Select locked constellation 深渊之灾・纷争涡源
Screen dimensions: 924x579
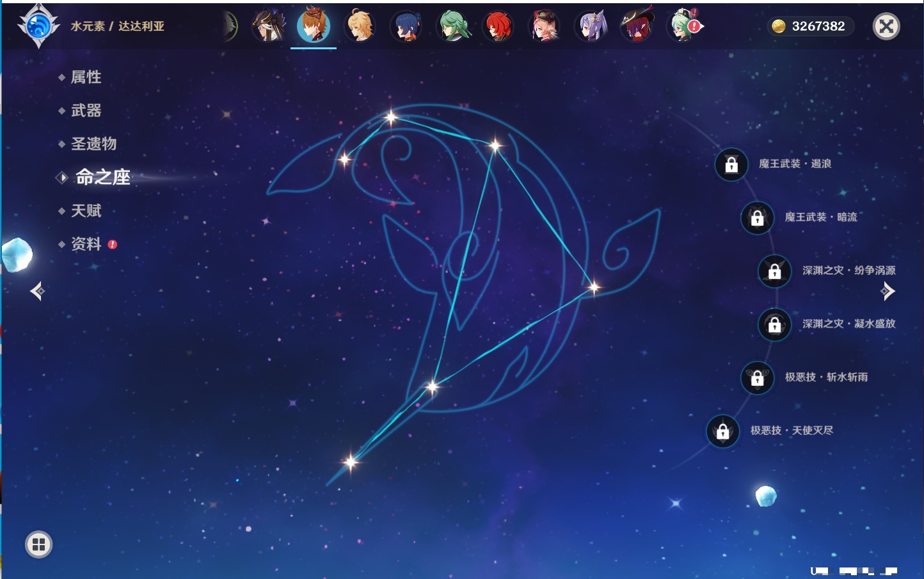tap(774, 271)
